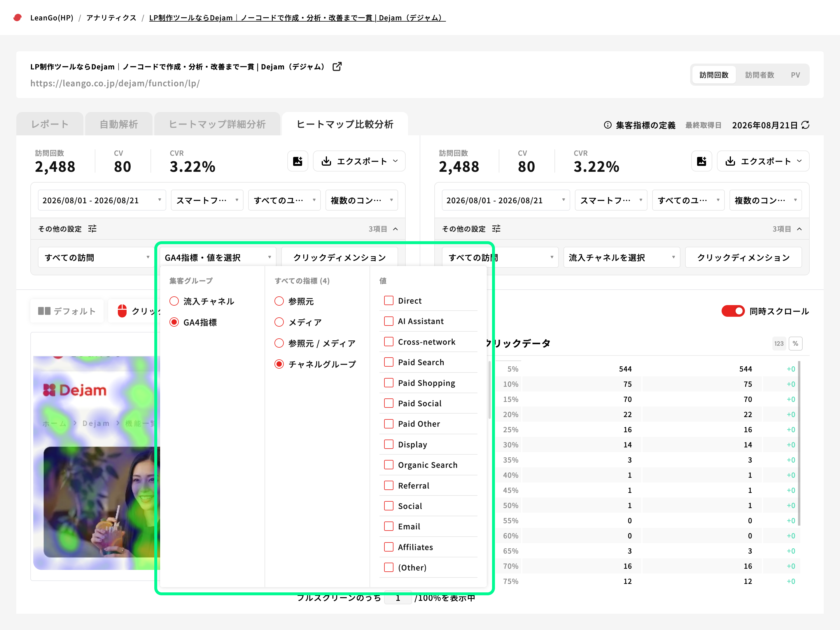The height and width of the screenshot is (630, 840).
Task: Choose the 参照元 radio option
Action: pos(279,301)
